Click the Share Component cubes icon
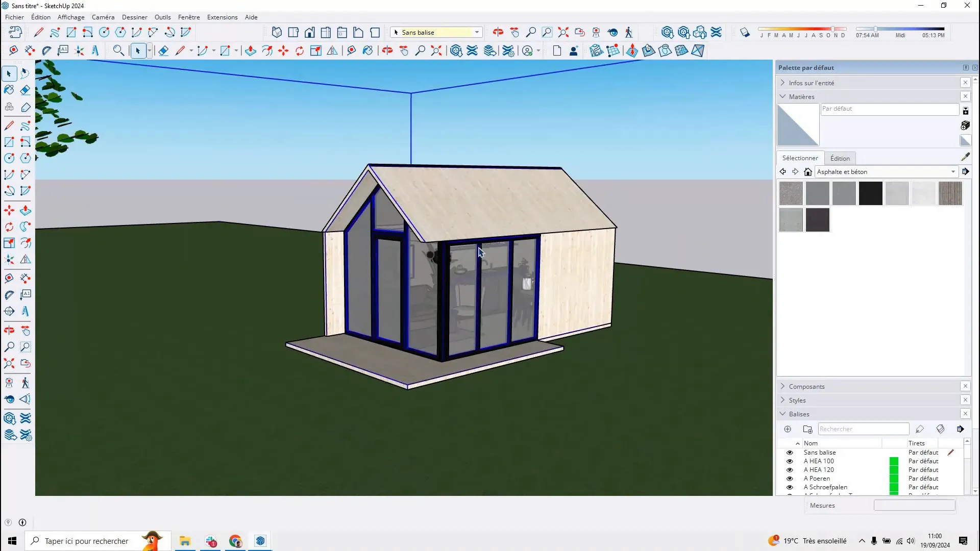This screenshot has width=980, height=551. click(x=700, y=32)
